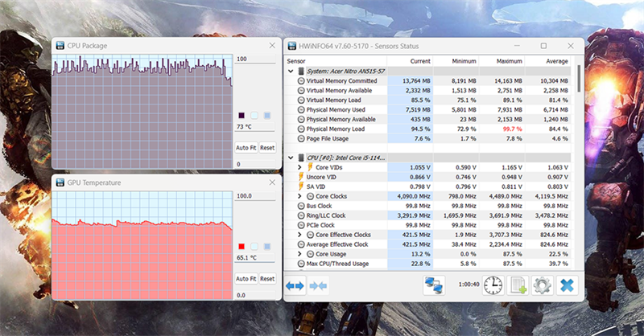Expand the Core Clocks row
The height and width of the screenshot is (336, 644).
[299, 196]
